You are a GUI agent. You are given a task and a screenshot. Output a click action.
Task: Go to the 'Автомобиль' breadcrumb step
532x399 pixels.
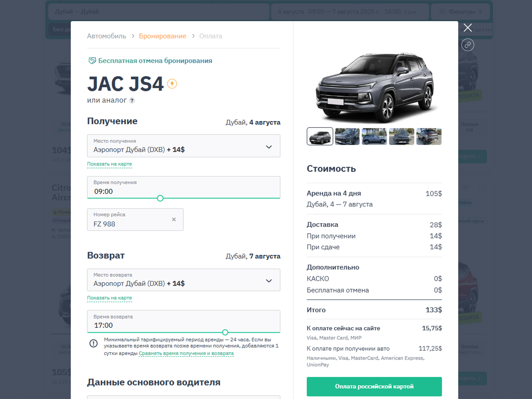pos(106,36)
